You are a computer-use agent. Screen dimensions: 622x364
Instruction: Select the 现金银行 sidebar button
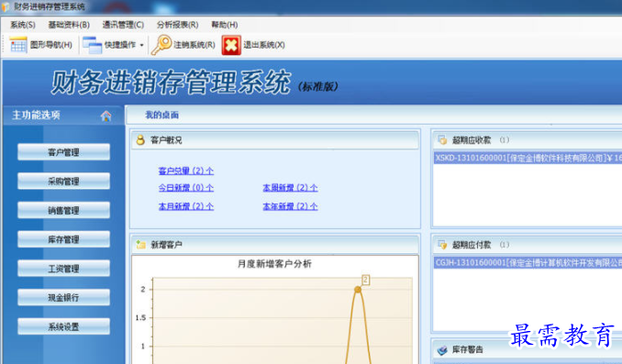[x=63, y=297]
